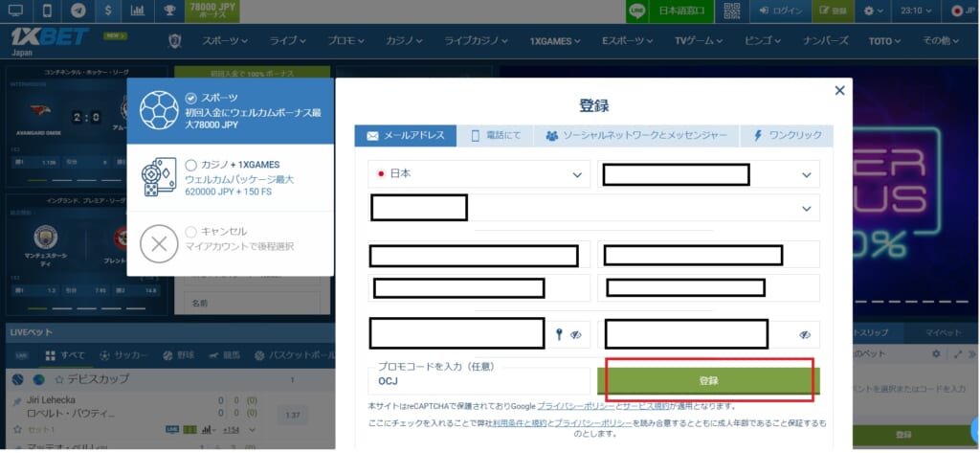Viewport: 980px width, 453px height.
Task: Select the すべて live sports filter
Action: pyautogui.click(x=65, y=355)
